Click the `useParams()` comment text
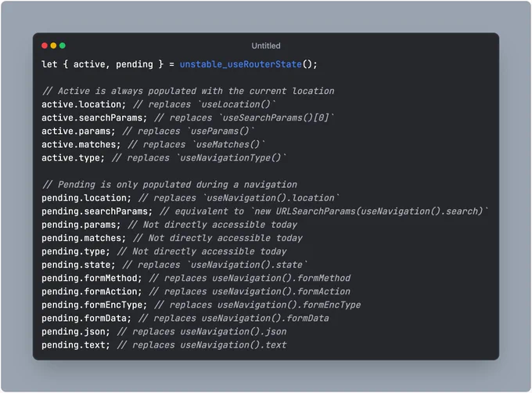532x393 pixels. pyautogui.click(x=222, y=131)
